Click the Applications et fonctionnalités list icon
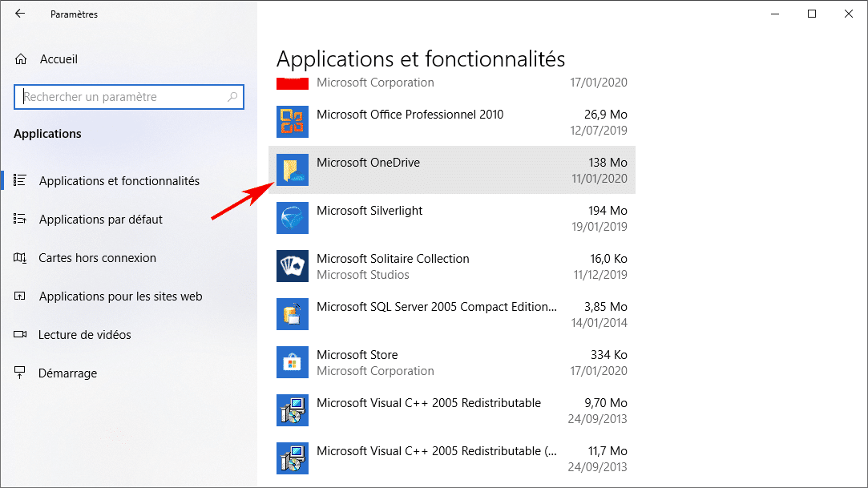The height and width of the screenshot is (488, 868). coord(20,180)
